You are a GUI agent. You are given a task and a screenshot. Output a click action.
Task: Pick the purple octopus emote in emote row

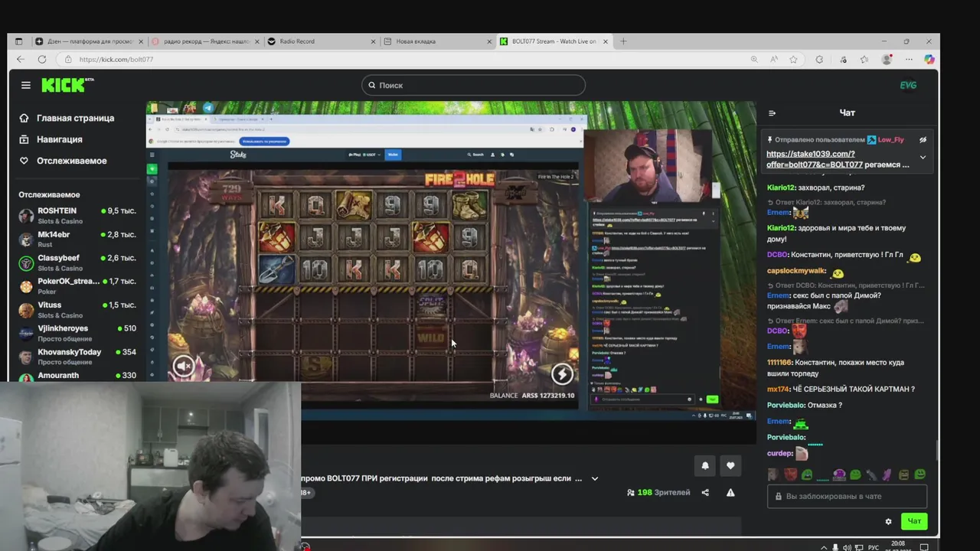click(839, 474)
